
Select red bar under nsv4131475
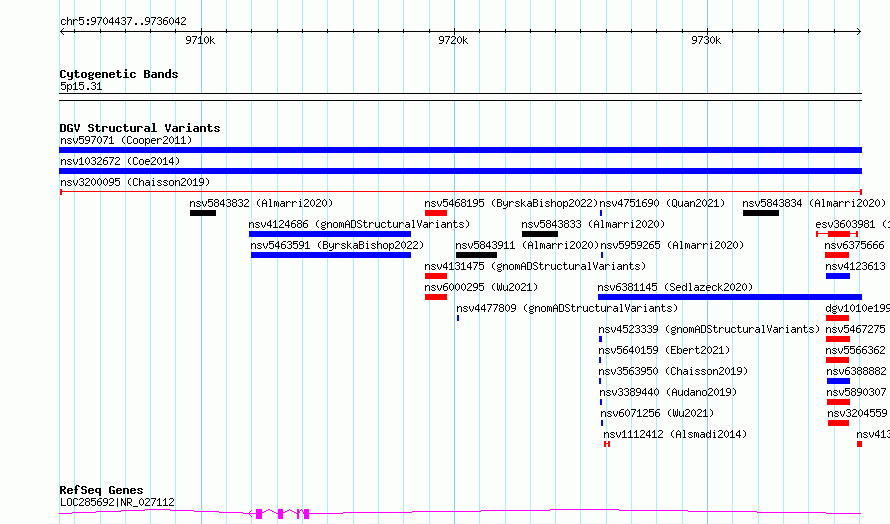click(436, 276)
